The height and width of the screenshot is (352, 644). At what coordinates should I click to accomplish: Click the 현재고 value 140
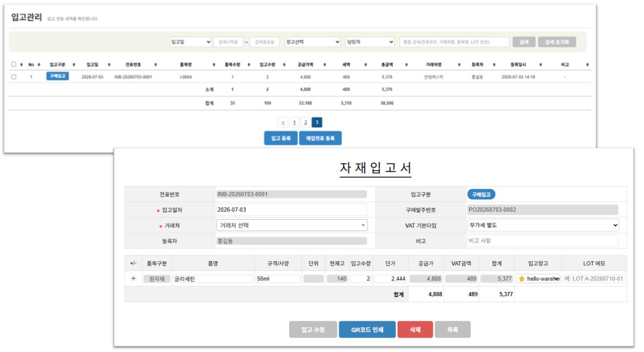(x=337, y=279)
